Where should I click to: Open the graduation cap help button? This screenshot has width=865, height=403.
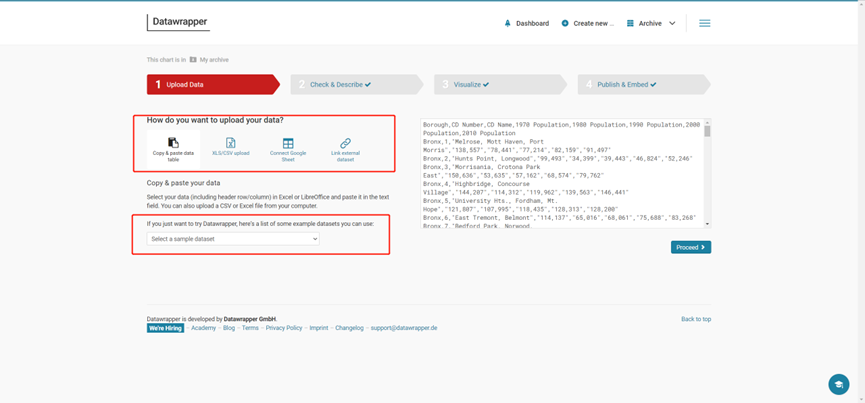(839, 384)
